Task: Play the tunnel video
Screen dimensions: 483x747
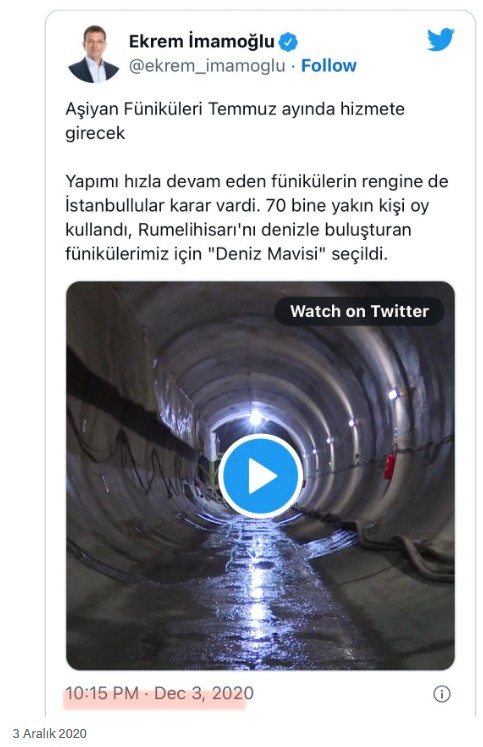Action: pyautogui.click(x=261, y=475)
